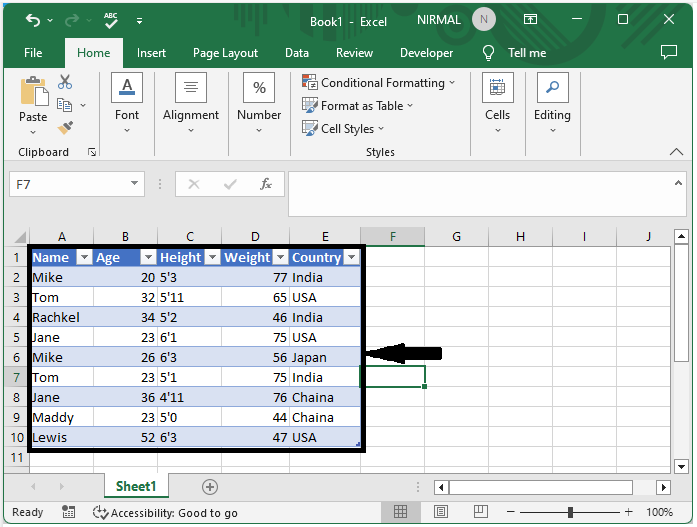Click the Format as Table button

pos(358,106)
